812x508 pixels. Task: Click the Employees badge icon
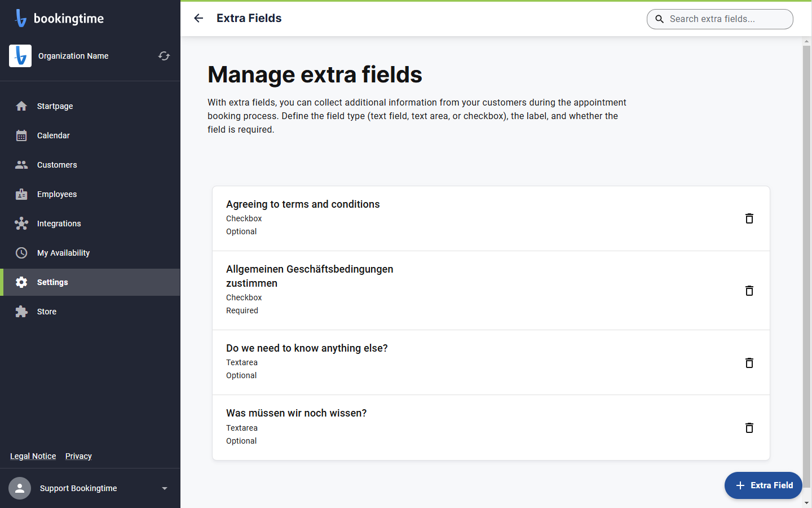[x=21, y=194]
